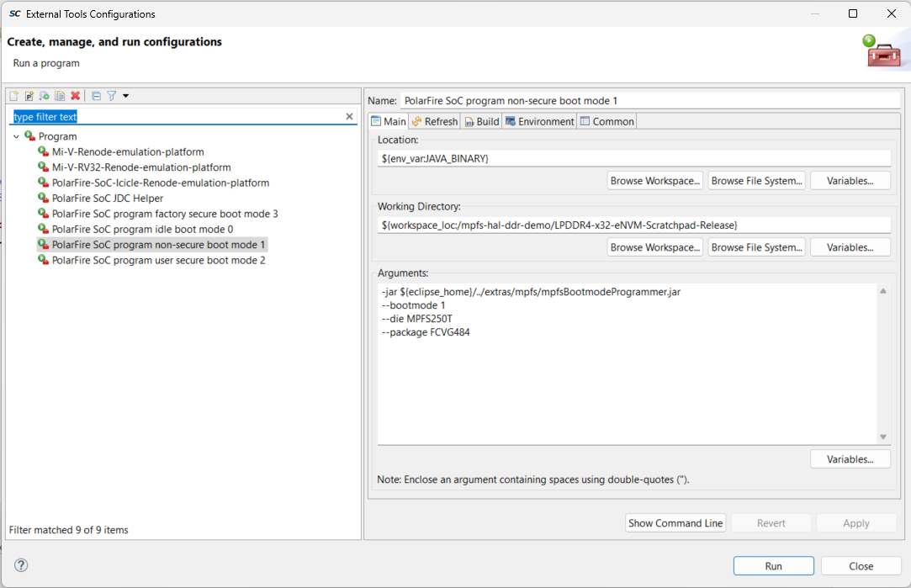
Task: Open the help question mark icon
Action: [22, 565]
